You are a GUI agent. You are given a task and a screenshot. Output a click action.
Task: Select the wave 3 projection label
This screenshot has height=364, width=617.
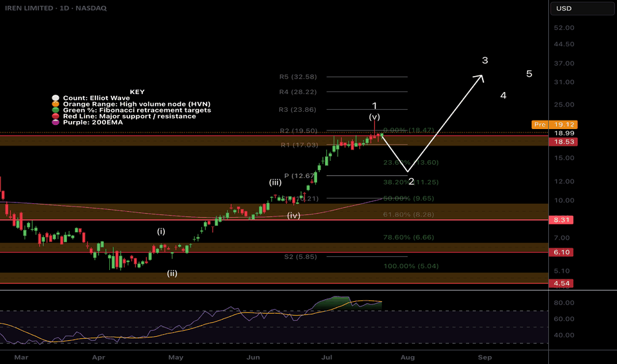click(485, 60)
